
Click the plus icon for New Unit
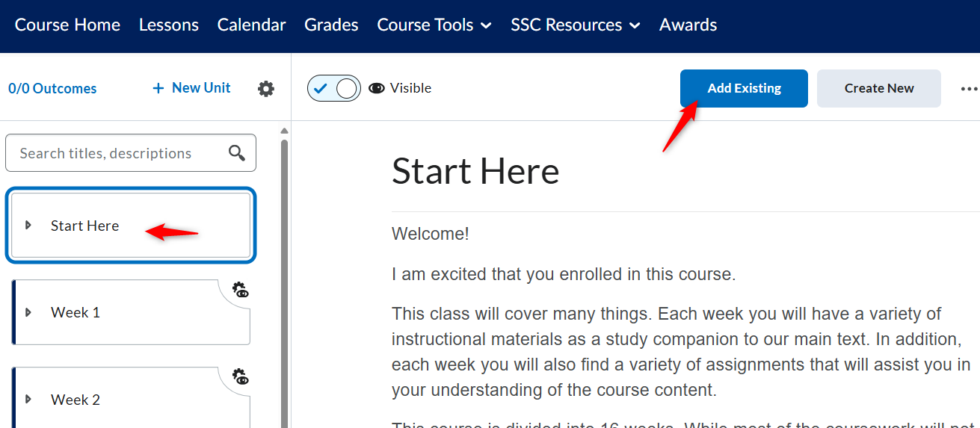(x=158, y=88)
